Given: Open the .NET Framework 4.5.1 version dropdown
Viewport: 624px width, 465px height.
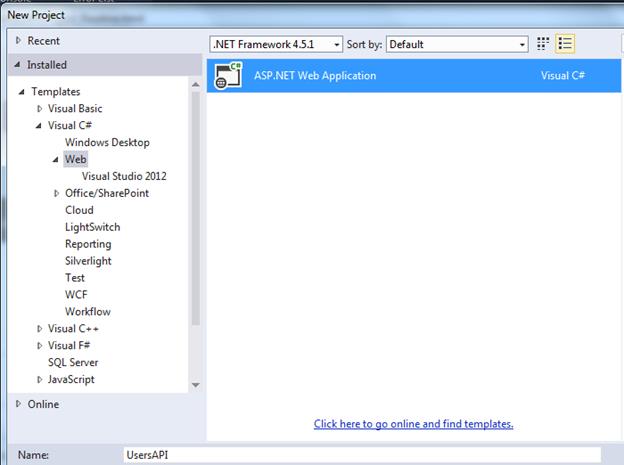Looking at the screenshot, I should point(276,44).
